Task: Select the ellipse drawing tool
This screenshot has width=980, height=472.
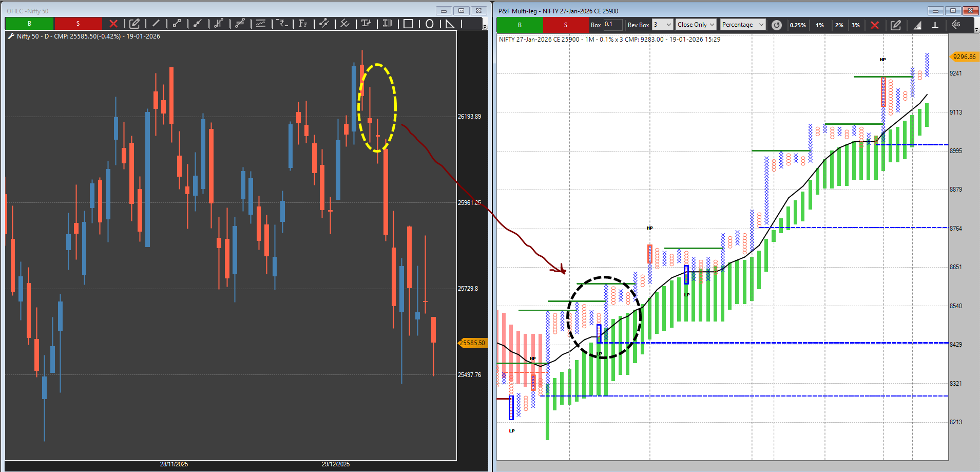Action: [x=429, y=24]
